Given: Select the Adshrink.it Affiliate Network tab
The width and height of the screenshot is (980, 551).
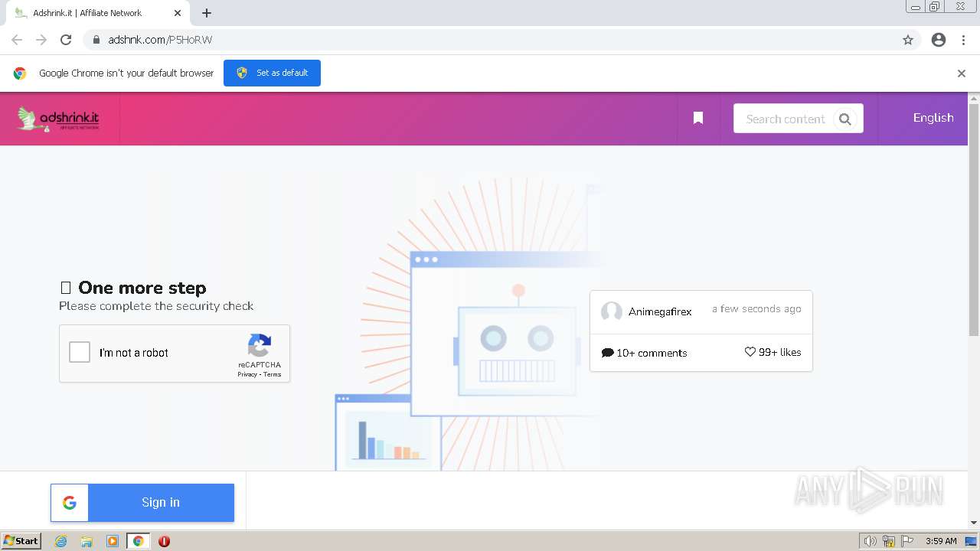Looking at the screenshot, I should [x=98, y=13].
